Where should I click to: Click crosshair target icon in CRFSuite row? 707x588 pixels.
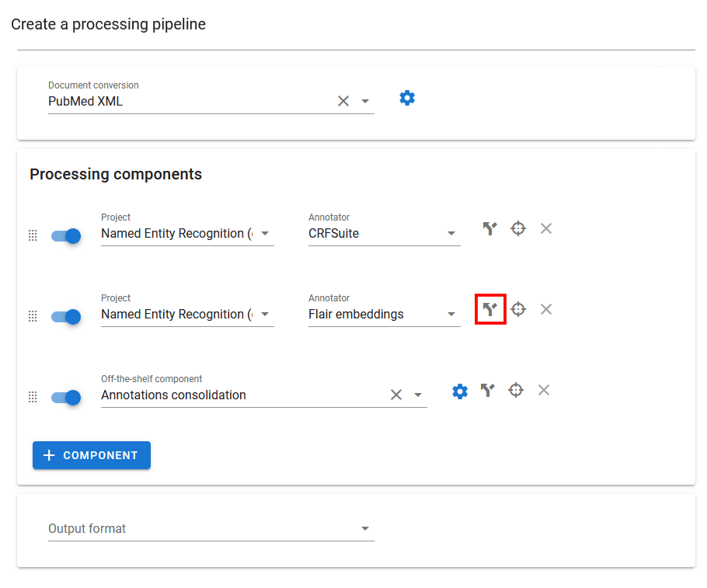coord(518,228)
